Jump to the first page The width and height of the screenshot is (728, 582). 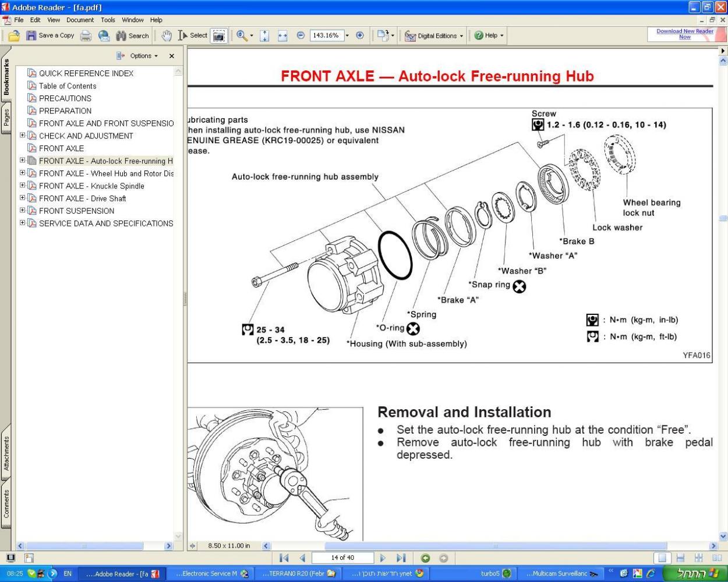pos(284,558)
